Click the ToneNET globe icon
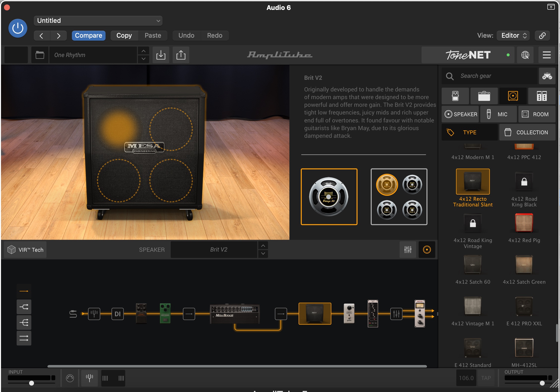560x392 pixels. point(525,55)
